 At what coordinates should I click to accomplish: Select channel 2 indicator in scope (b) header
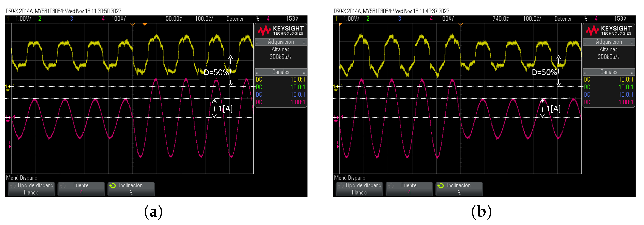[368, 19]
